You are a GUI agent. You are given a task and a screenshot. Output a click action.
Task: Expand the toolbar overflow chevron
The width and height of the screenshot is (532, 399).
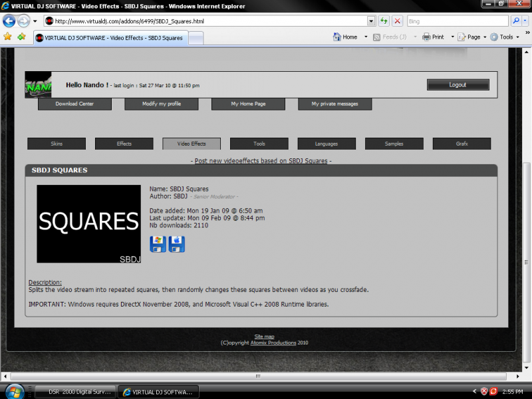click(527, 33)
